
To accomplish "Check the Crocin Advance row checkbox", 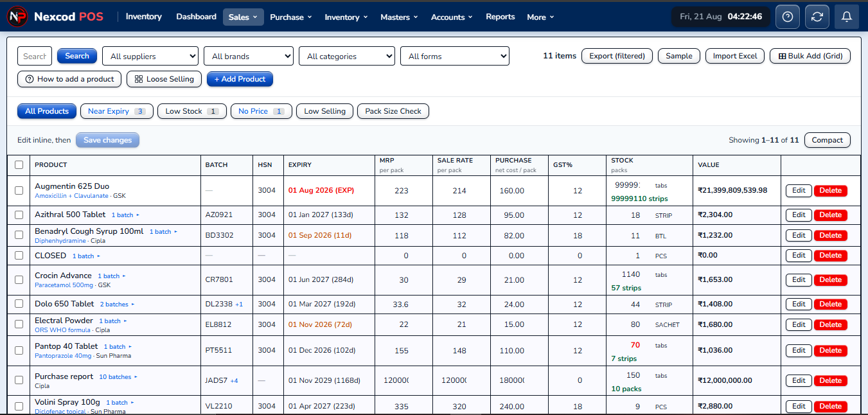I will point(19,280).
